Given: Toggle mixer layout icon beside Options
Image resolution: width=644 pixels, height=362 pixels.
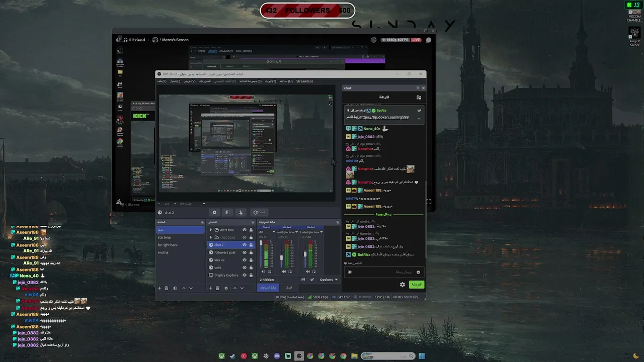Looking at the screenshot, I should coord(303,280).
